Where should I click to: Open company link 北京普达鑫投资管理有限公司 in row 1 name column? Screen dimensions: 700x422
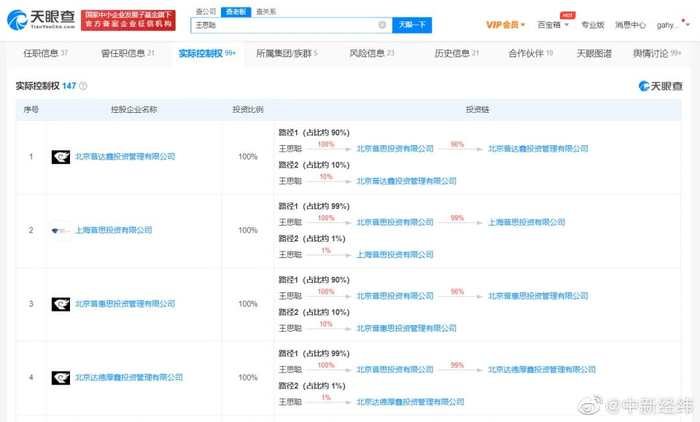[125, 157]
